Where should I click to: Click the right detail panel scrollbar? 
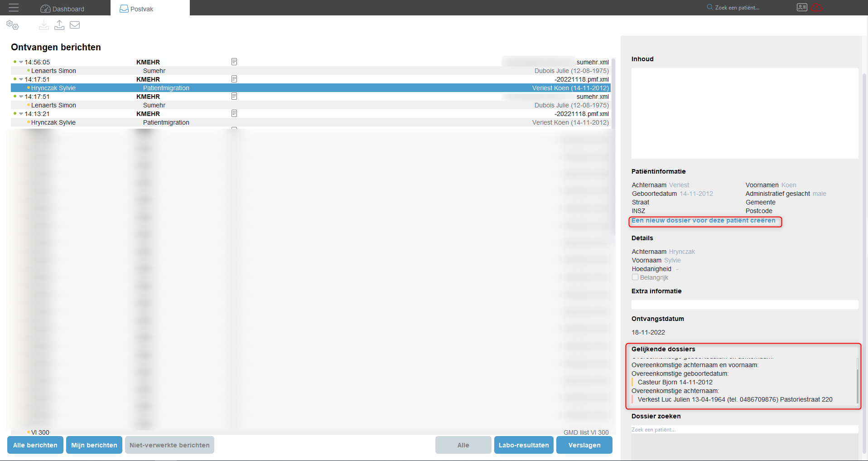tap(864, 263)
